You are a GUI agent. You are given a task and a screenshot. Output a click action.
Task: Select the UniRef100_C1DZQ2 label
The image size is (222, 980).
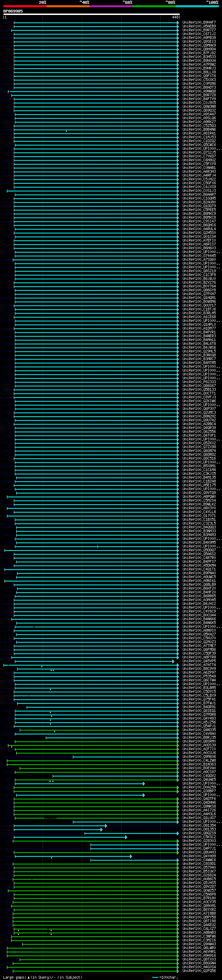pos(199,141)
